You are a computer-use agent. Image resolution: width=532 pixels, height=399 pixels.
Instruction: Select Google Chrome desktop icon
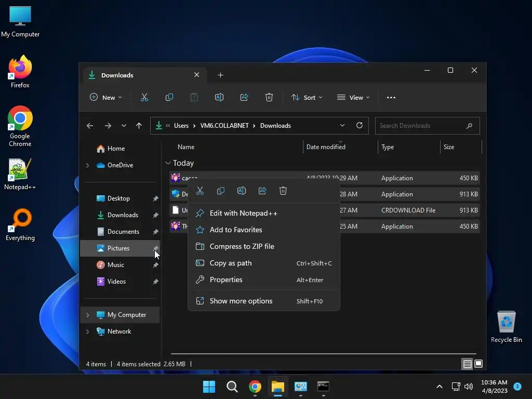click(x=20, y=126)
